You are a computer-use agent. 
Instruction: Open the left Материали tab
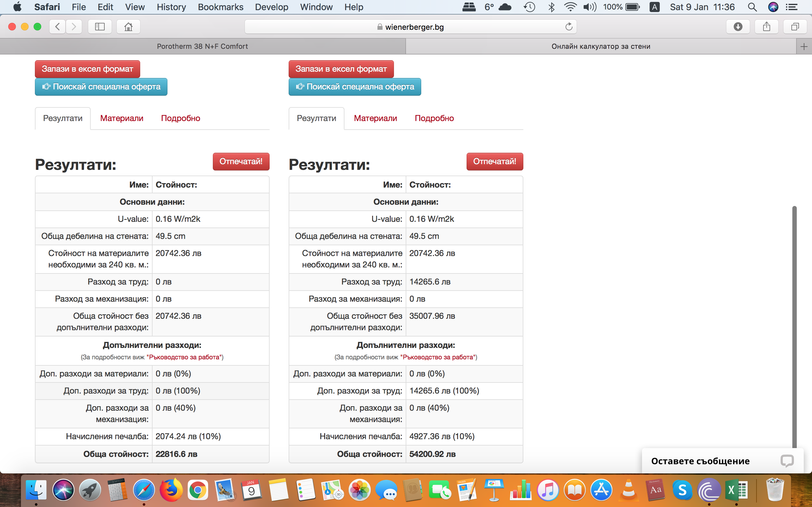[121, 118]
